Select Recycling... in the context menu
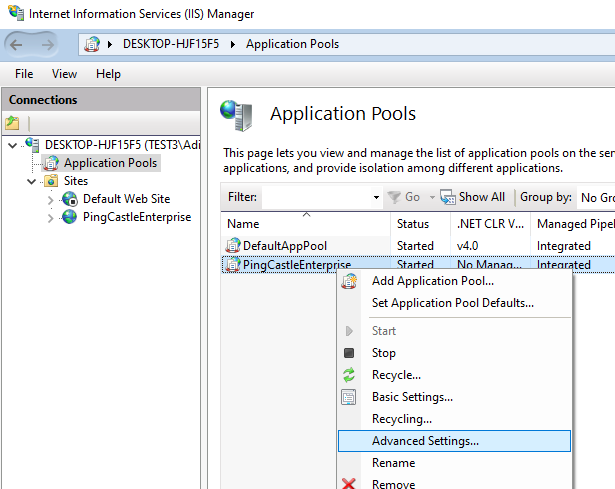This screenshot has width=615, height=489. [x=454, y=419]
